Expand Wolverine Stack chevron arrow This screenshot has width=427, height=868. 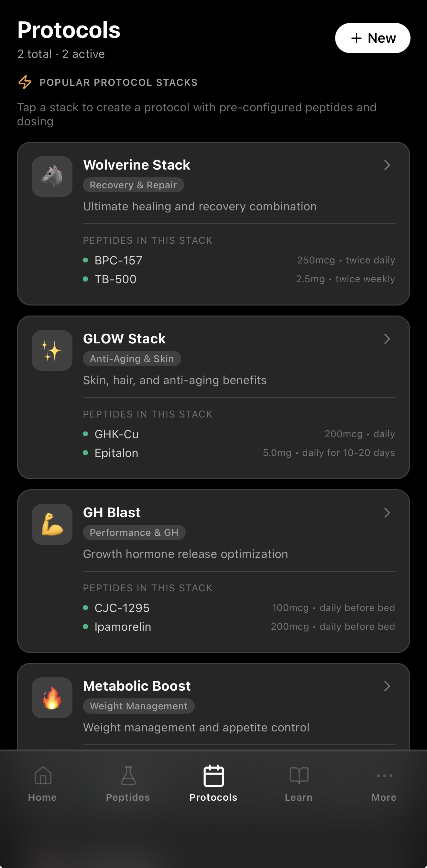click(x=387, y=165)
